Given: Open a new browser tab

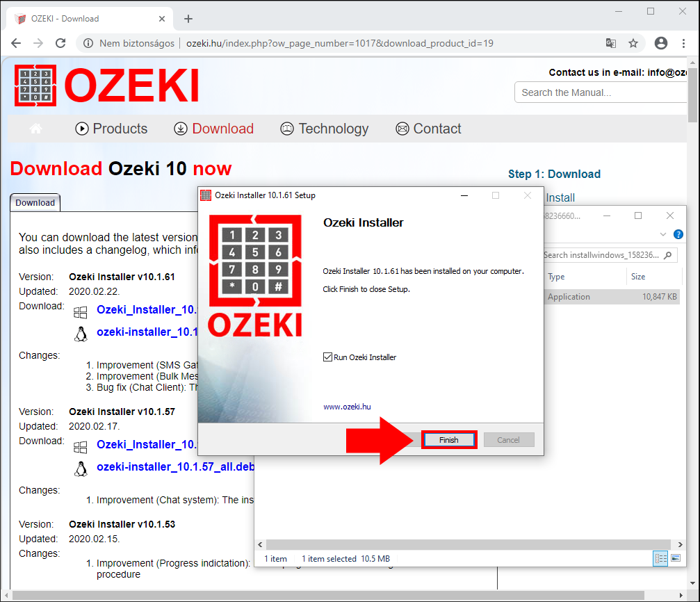Looking at the screenshot, I should (188, 19).
